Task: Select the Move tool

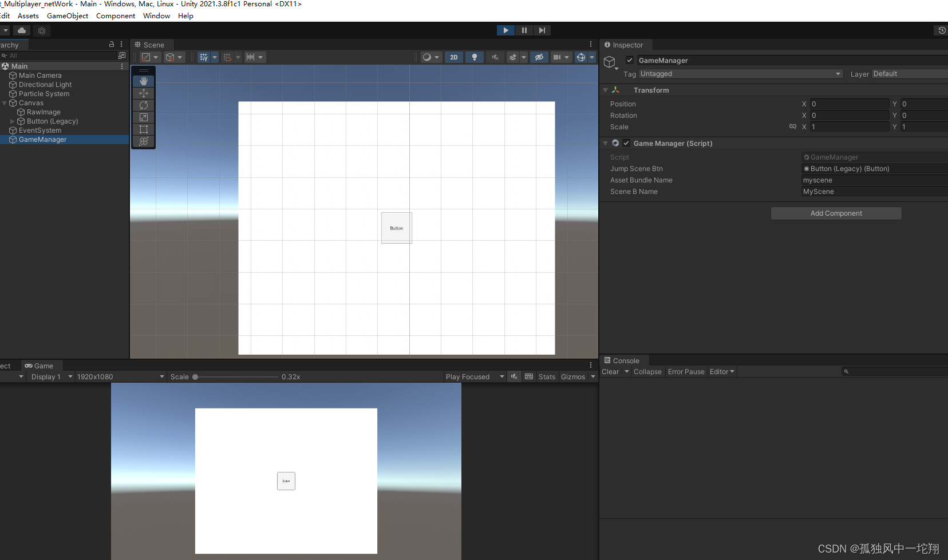Action: point(144,93)
